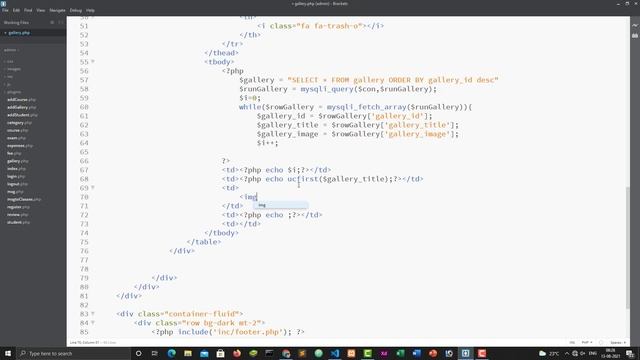640x360 pixels.
Task: Click the red Camtasia icon on taskbar
Action: pos(482,353)
